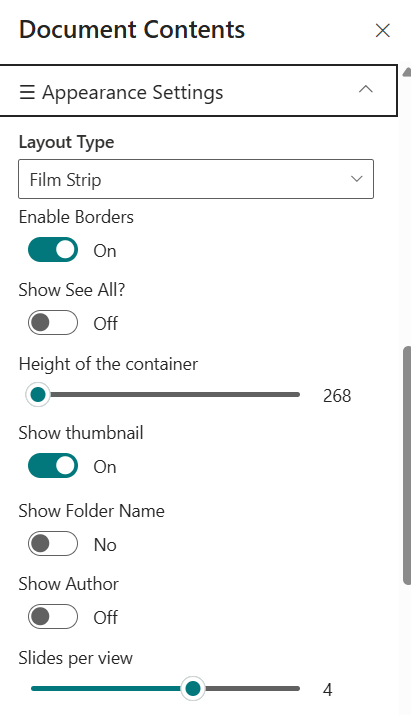Enable the Show See All toggle
The height and width of the screenshot is (715, 411).
coord(53,322)
